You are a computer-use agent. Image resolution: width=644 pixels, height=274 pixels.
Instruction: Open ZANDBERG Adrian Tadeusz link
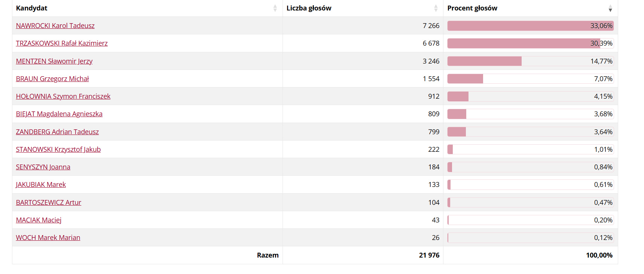point(57,132)
